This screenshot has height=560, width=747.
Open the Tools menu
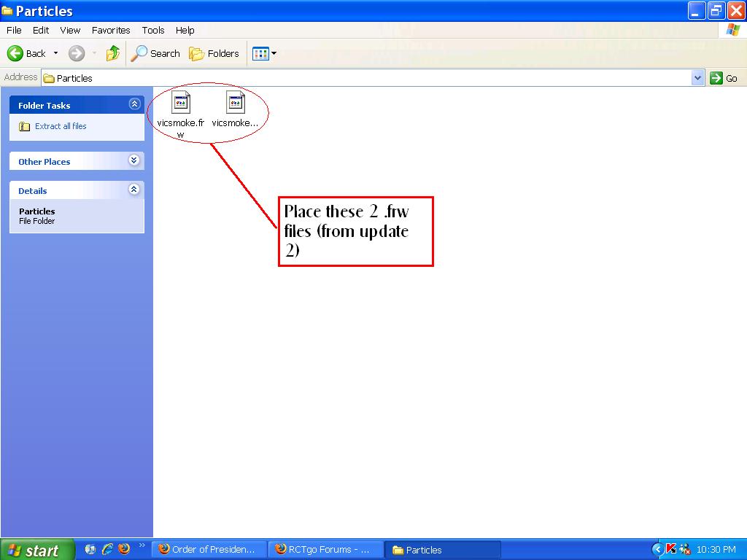click(153, 30)
